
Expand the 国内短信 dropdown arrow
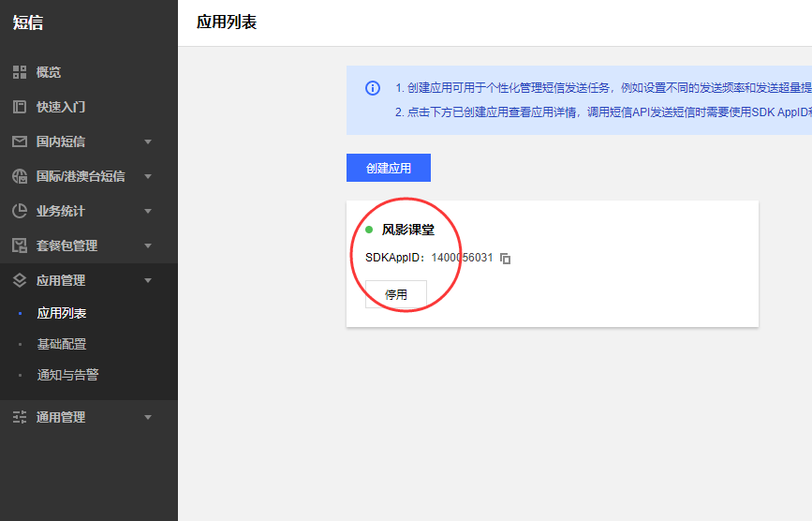[148, 141]
